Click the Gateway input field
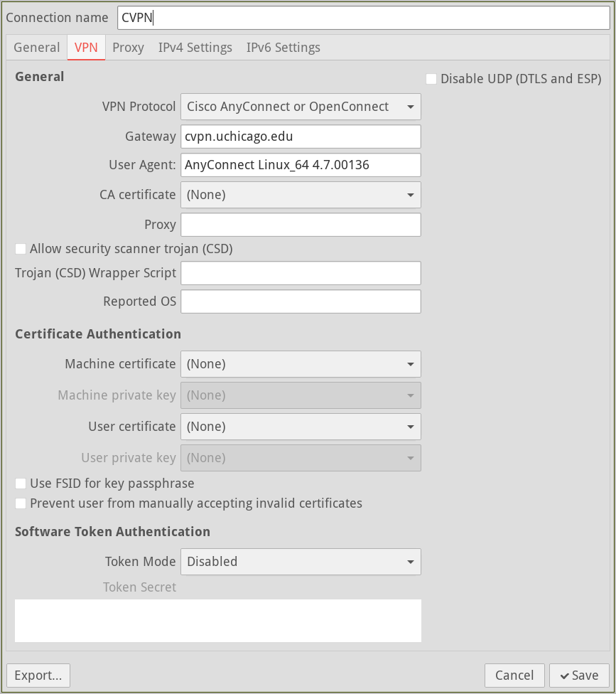Viewport: 616px width, 694px height. pyautogui.click(x=301, y=137)
